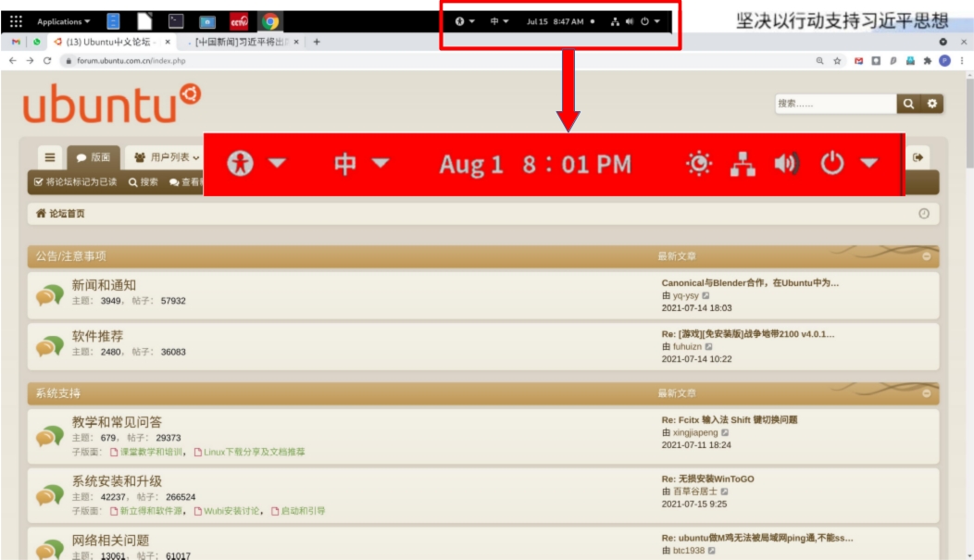974x560 pixels.
Task: Select the 版面 navigation tab
Action: point(94,157)
